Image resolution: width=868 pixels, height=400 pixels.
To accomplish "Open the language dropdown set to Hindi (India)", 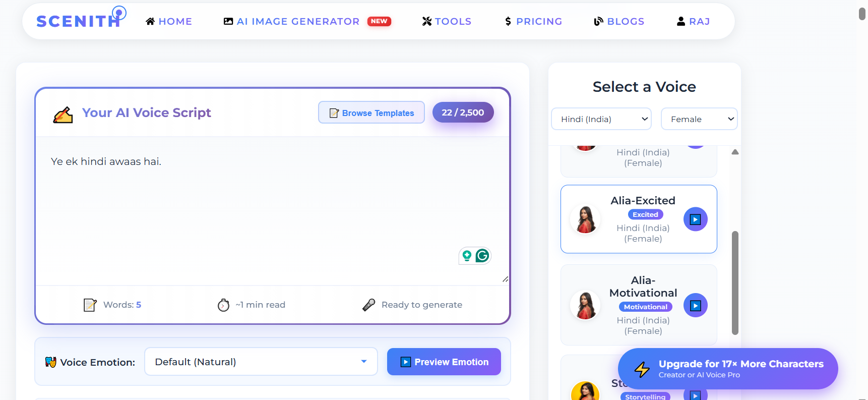I will point(601,119).
